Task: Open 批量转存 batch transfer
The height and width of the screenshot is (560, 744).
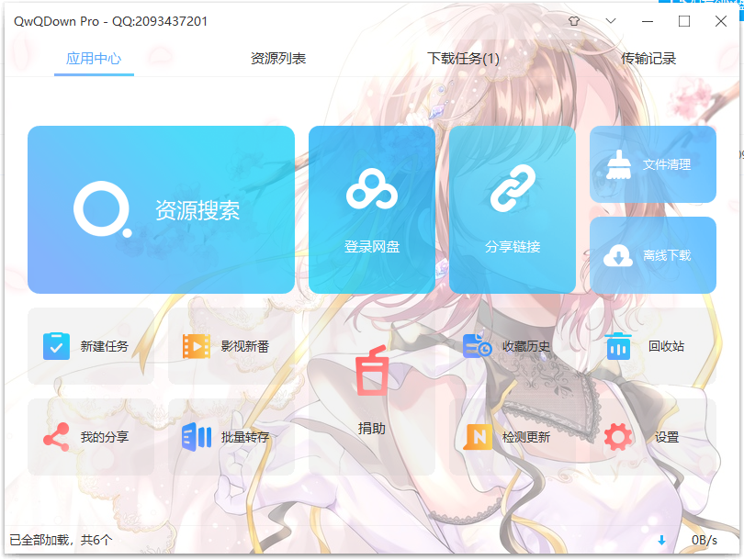Action: pos(230,436)
